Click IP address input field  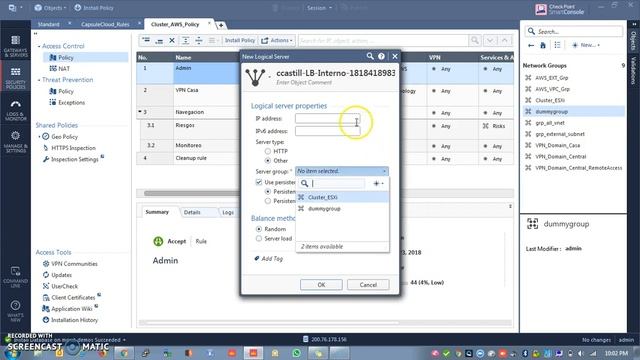328,118
